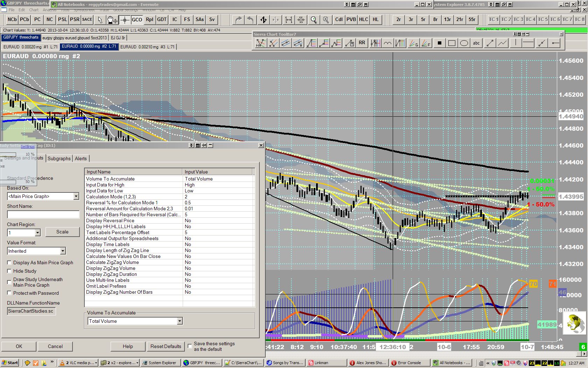The width and height of the screenshot is (588, 368).
Task: Click the redo curved arrow icon
Action: coord(238,20)
